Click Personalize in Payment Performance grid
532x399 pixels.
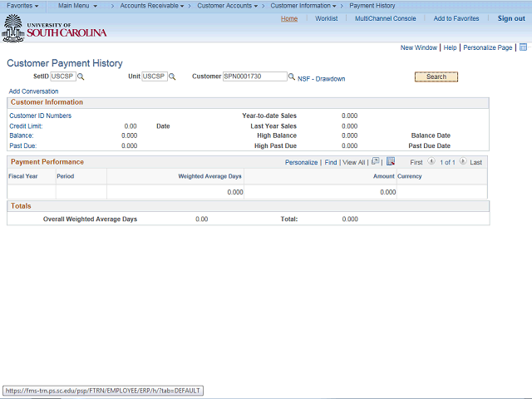point(301,163)
